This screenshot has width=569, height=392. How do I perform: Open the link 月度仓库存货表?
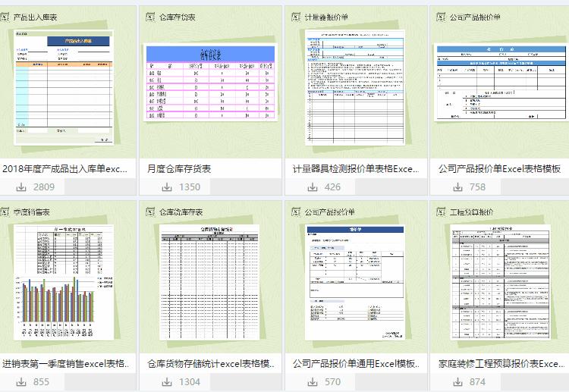[x=179, y=169]
